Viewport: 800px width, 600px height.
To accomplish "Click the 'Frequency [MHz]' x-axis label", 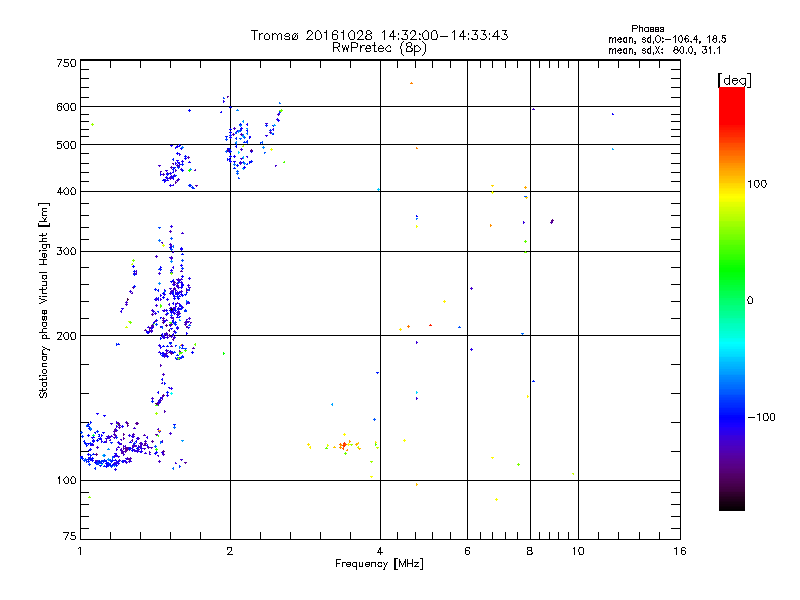I will pyautogui.click(x=379, y=564).
